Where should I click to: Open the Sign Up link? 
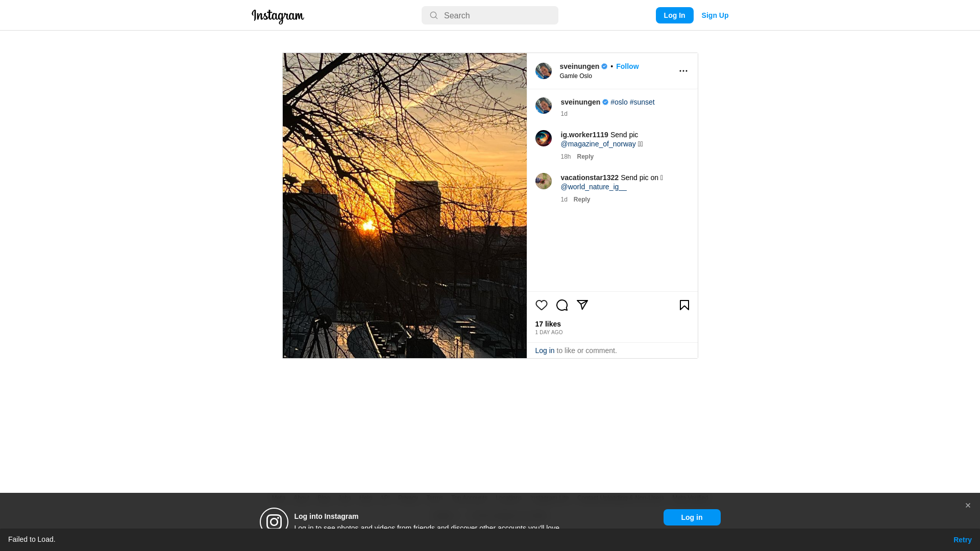point(715,15)
